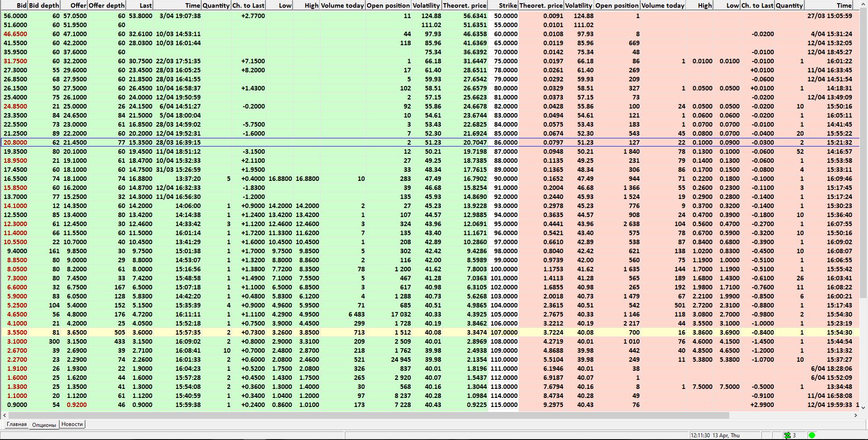Click change to last value -5.7500

pos(254,124)
